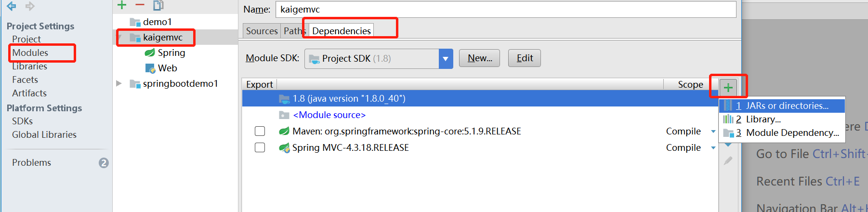The width and height of the screenshot is (868, 212).
Task: Open the scope dropdown for Spring MVC-4.3.18.RELEASE
Action: click(713, 148)
